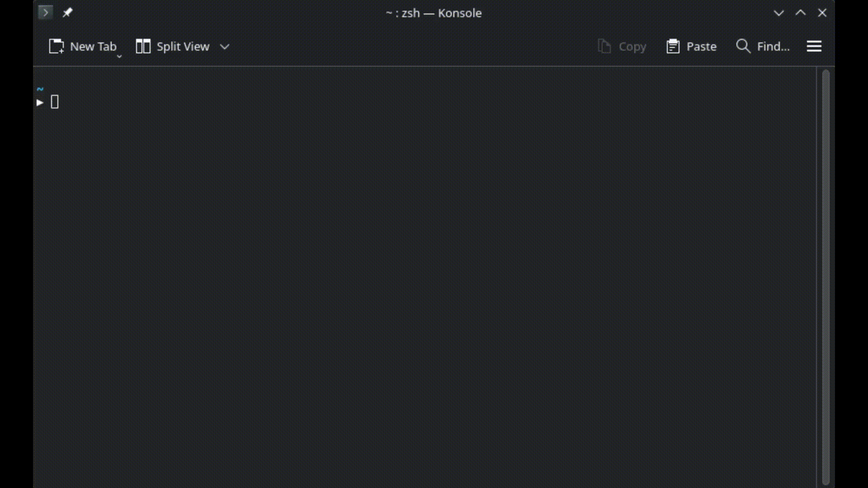Click the New Tab icon
The width and height of the screenshot is (868, 488).
pos(57,46)
